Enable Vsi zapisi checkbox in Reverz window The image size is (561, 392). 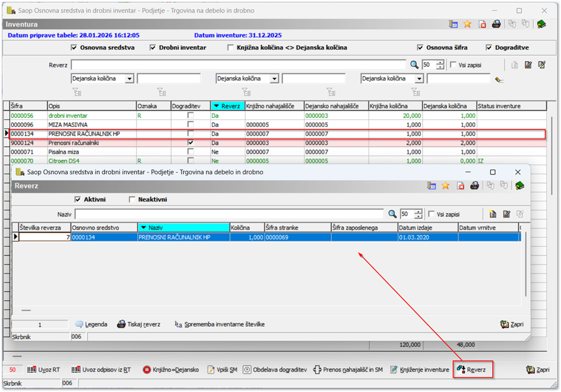click(x=432, y=214)
